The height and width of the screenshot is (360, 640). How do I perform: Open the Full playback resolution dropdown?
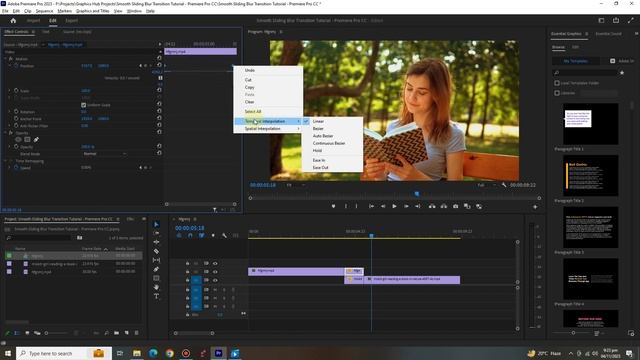click(x=487, y=185)
